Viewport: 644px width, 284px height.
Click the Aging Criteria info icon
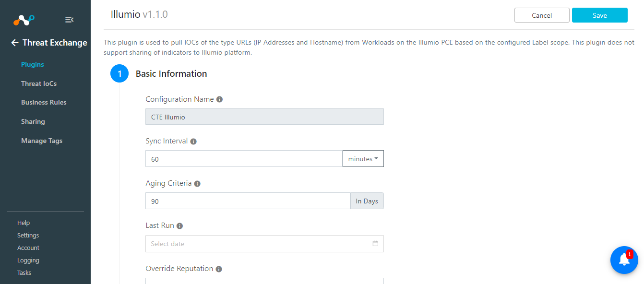coord(197,184)
